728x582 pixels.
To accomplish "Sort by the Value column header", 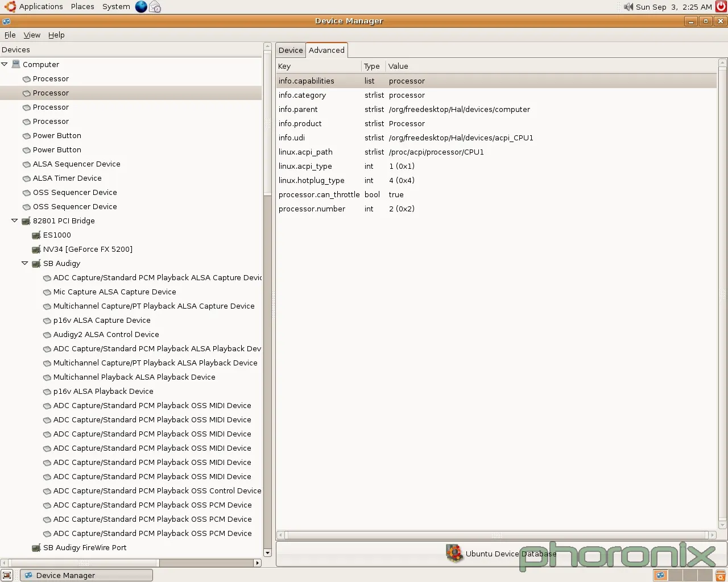I will tap(551, 66).
